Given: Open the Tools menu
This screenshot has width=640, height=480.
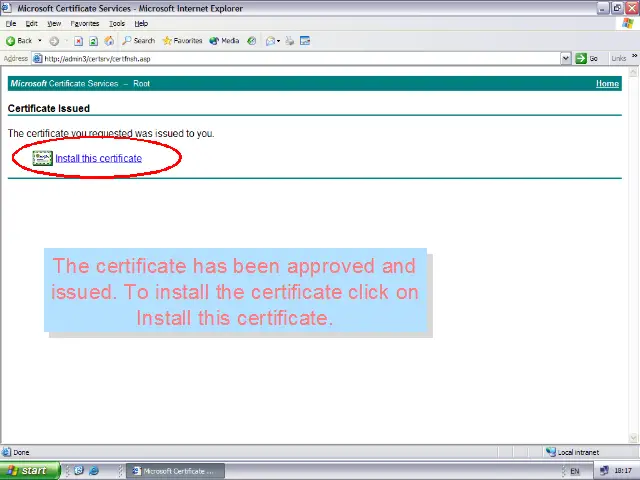Looking at the screenshot, I should [x=117, y=24].
